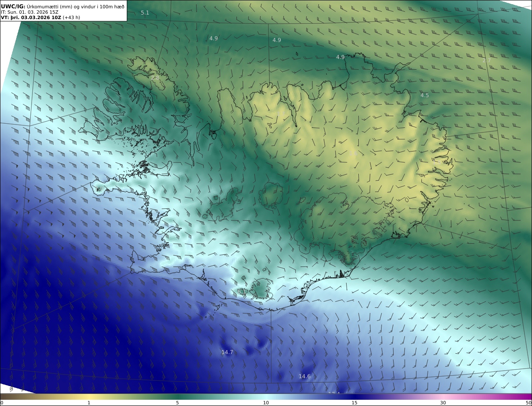Click the colorbar tick label 5
The image size is (532, 406).
177,403
